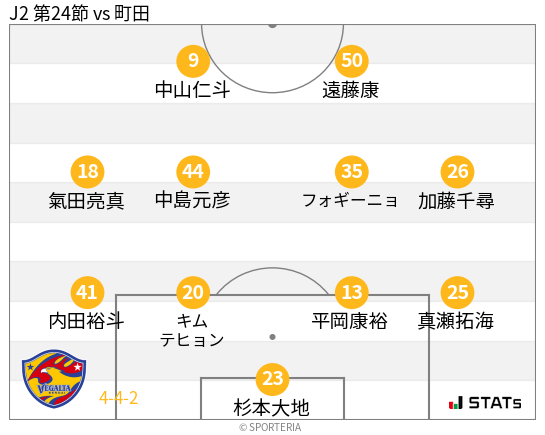Click player name フォギーニョ
Screen dimensions: 545x435
tap(350, 200)
